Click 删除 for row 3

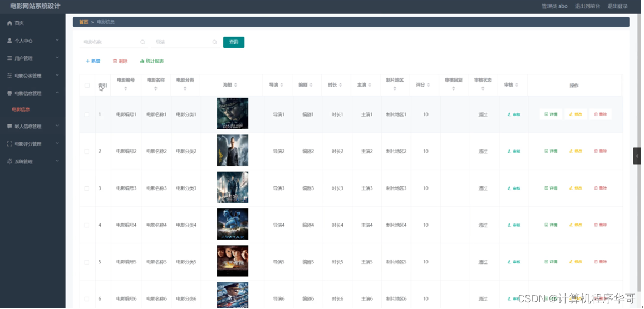[x=601, y=188]
